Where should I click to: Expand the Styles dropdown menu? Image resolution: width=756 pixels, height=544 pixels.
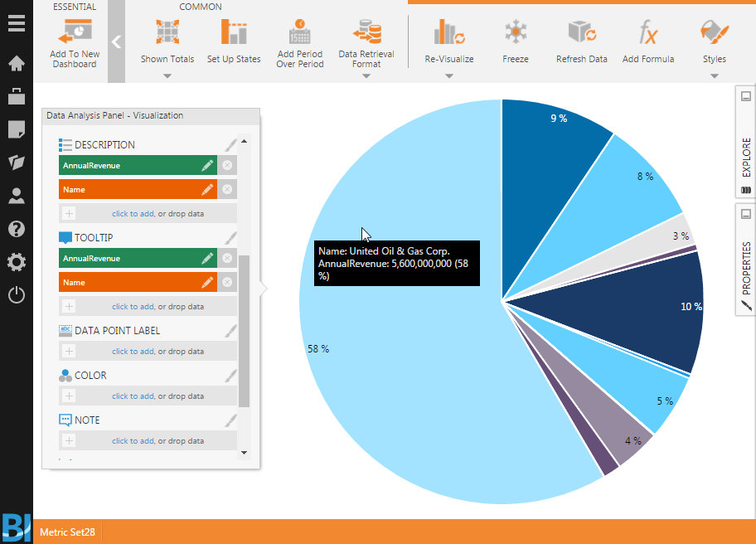click(714, 75)
